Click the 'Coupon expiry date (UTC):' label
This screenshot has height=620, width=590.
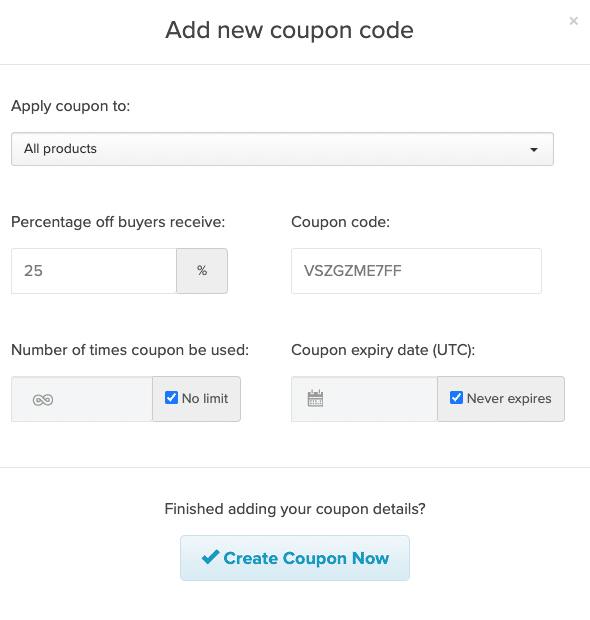click(383, 350)
